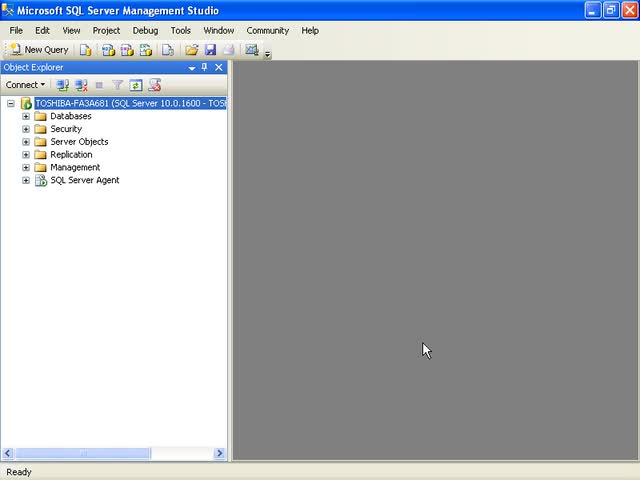This screenshot has height=480, width=640.
Task: Click the Ready status bar text
Action: (x=19, y=472)
